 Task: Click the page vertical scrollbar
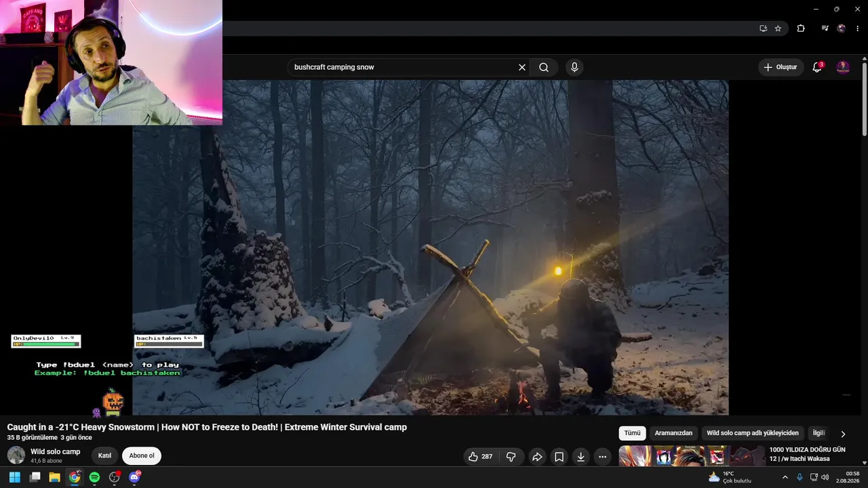[865, 99]
